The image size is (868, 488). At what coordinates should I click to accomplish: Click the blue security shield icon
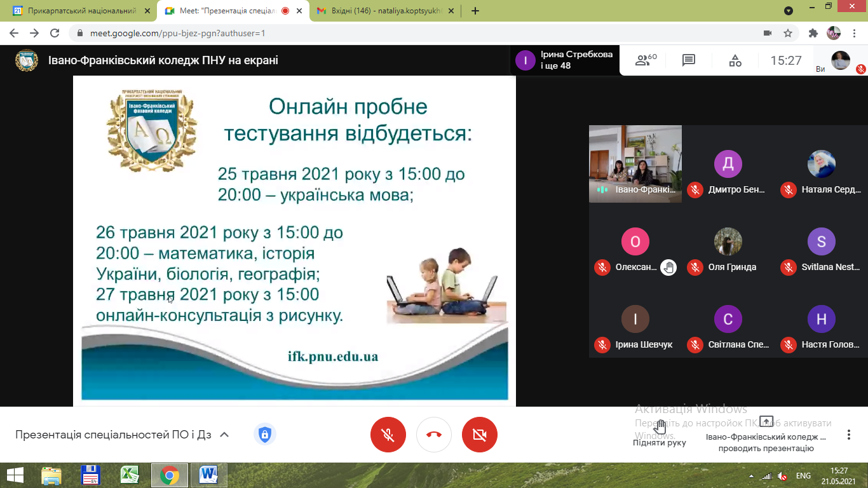pyautogui.click(x=264, y=435)
